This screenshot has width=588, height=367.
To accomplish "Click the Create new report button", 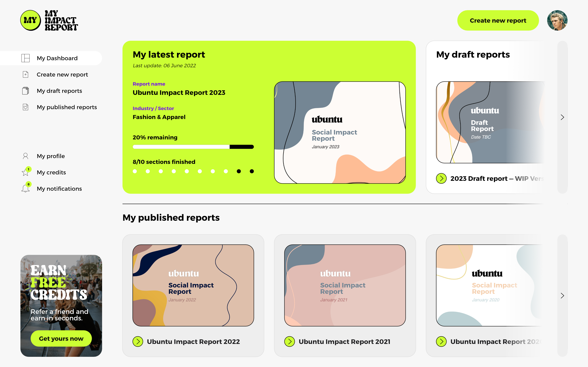I will click(498, 20).
